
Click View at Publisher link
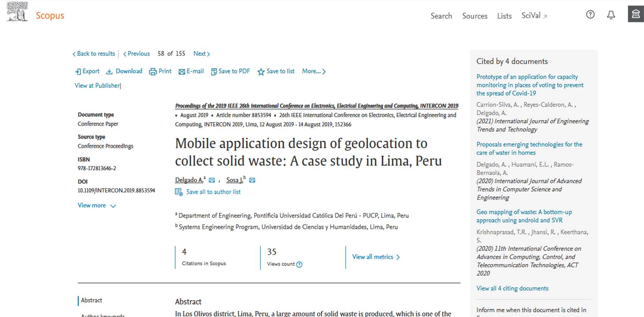pyautogui.click(x=97, y=86)
